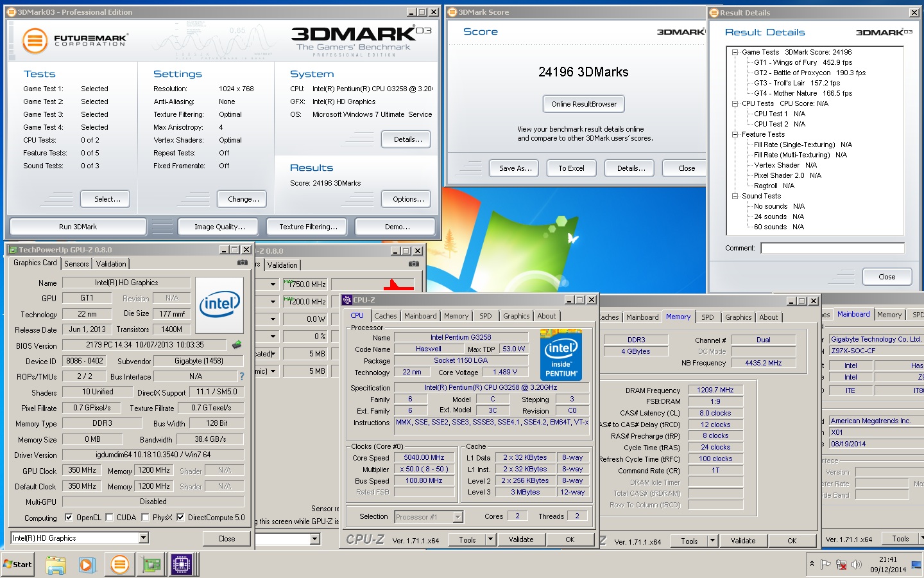Click the Futuremark logo in 3DMark03
This screenshot has height=578, width=924.
tap(75, 40)
